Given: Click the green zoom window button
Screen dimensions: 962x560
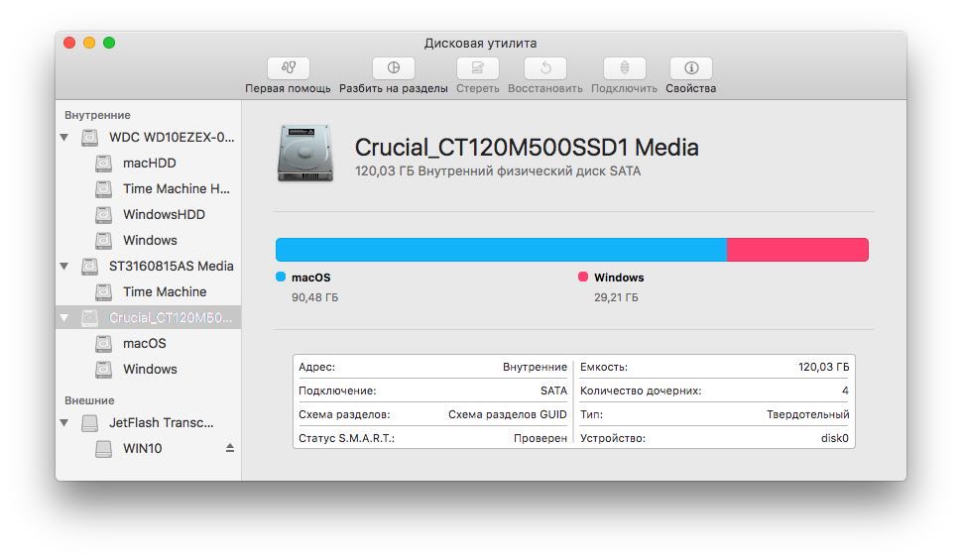Looking at the screenshot, I should [109, 43].
